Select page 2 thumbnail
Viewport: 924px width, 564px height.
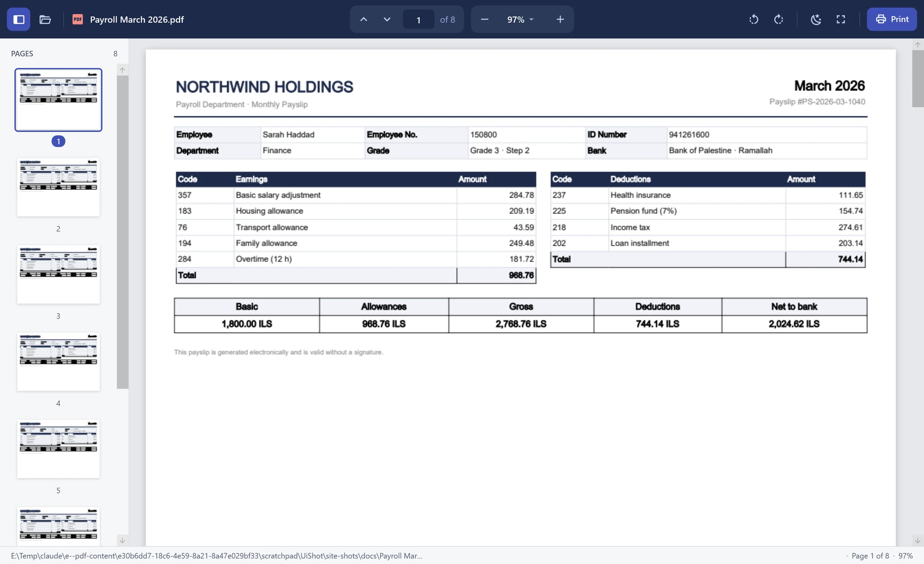pos(59,187)
